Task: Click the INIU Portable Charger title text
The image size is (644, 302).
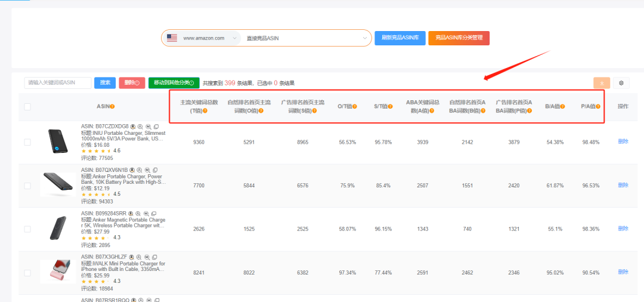Action: (123, 136)
